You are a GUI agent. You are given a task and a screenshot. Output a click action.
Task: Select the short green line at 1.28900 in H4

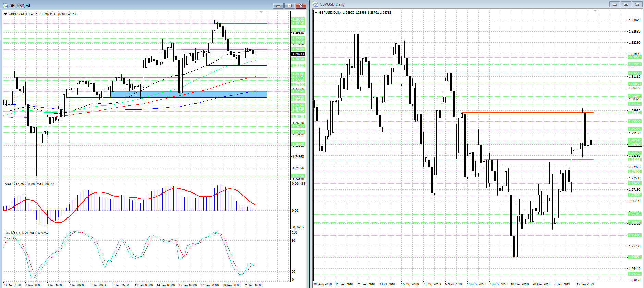224,49
